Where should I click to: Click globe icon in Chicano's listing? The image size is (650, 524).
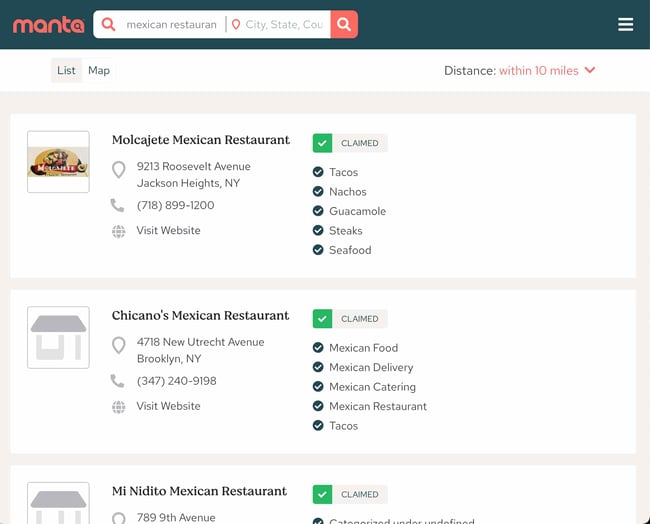coord(119,407)
